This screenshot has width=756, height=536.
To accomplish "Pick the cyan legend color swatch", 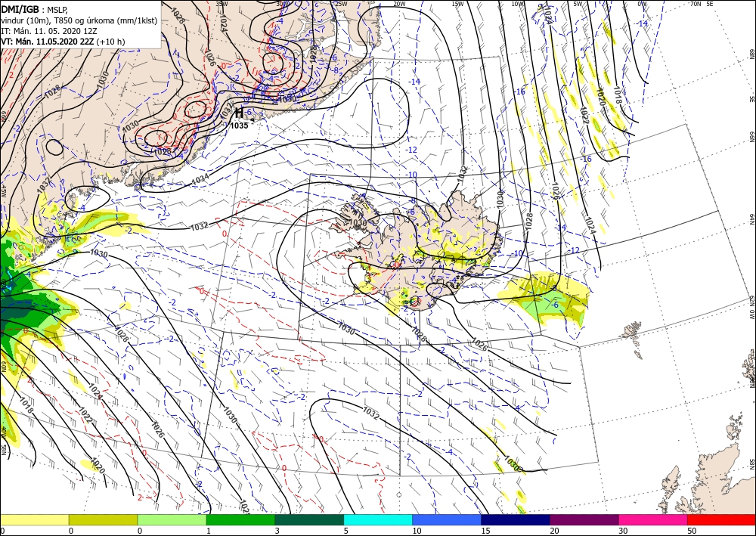I will pyautogui.click(x=378, y=519).
